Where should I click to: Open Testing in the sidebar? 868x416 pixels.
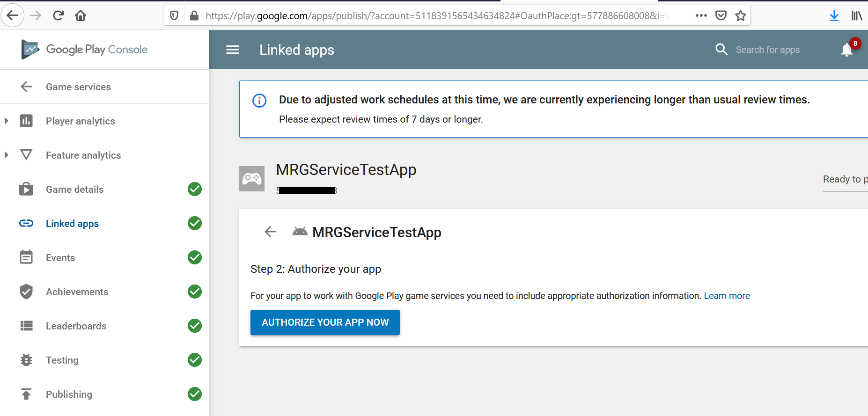[x=62, y=360]
